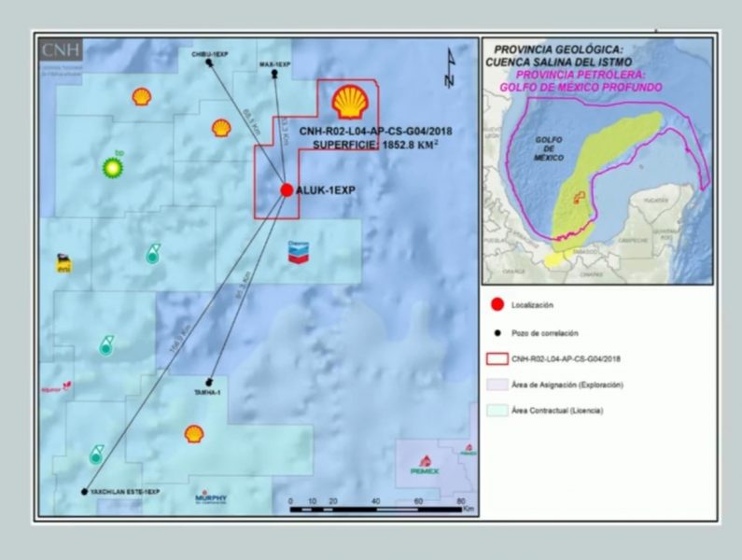
Task: Click the 80 mark on the scale bar
Action: tap(461, 501)
